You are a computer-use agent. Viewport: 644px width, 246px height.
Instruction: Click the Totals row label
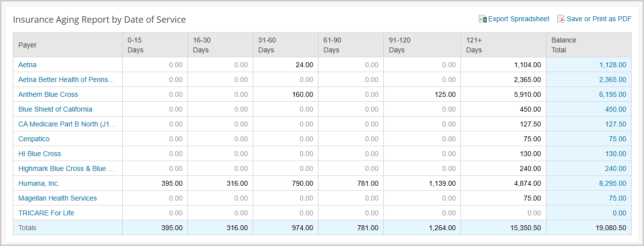pos(27,228)
